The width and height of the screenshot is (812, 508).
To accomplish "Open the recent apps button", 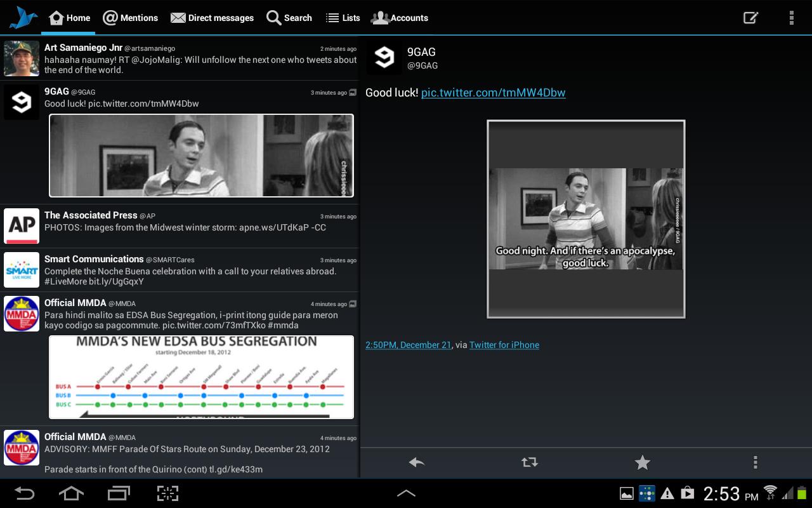I will [119, 493].
